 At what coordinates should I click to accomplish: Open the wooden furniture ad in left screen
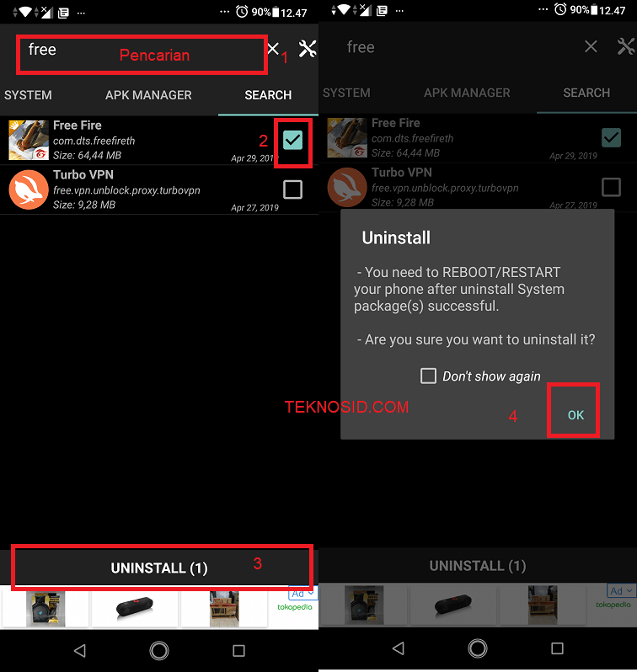tap(224, 609)
